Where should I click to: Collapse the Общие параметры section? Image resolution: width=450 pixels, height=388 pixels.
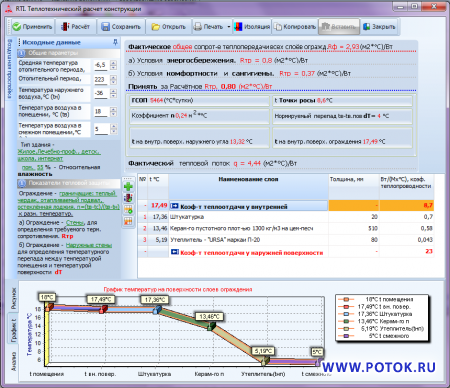click(22, 53)
